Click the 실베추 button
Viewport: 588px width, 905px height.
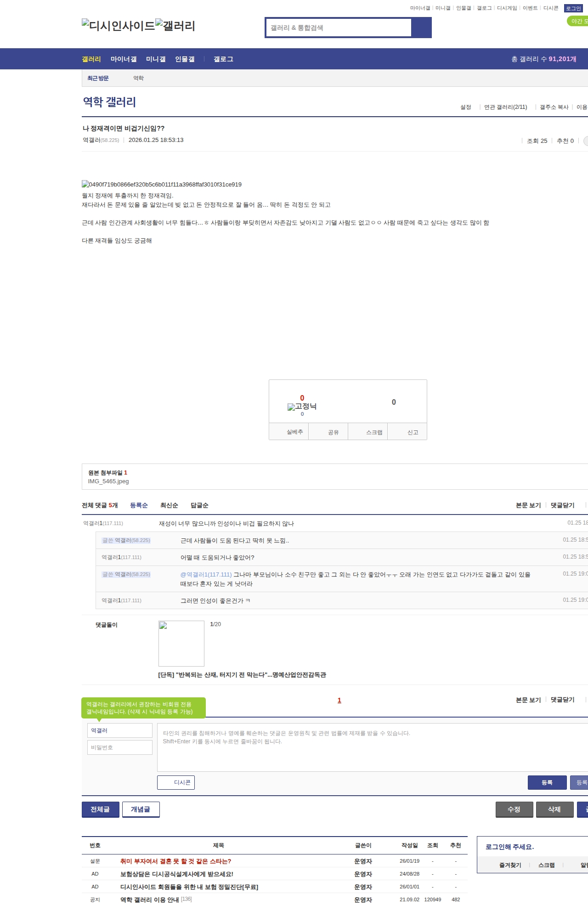pos(288,432)
